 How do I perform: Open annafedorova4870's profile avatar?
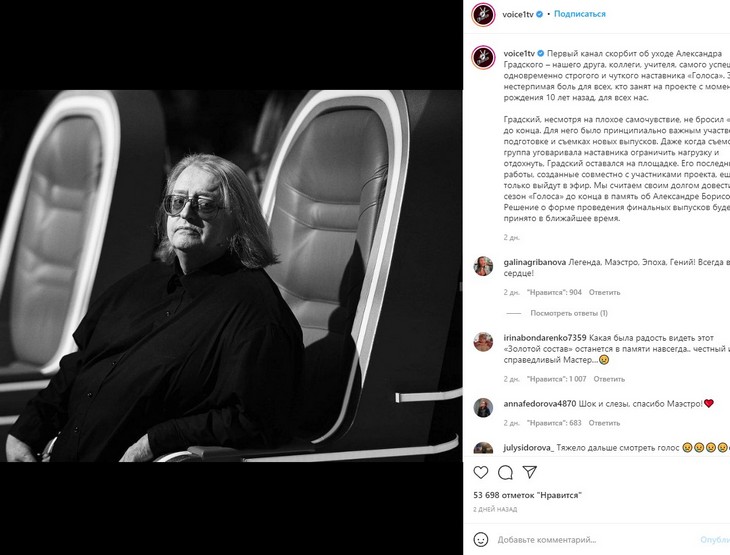pos(483,408)
